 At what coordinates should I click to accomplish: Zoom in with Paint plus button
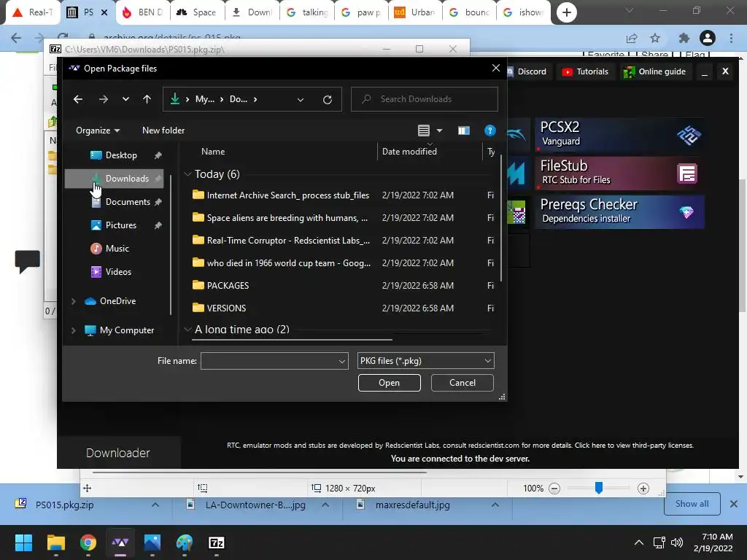coord(643,488)
